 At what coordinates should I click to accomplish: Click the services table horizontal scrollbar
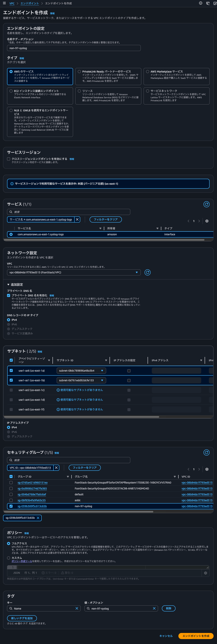pyautogui.click(x=104, y=240)
